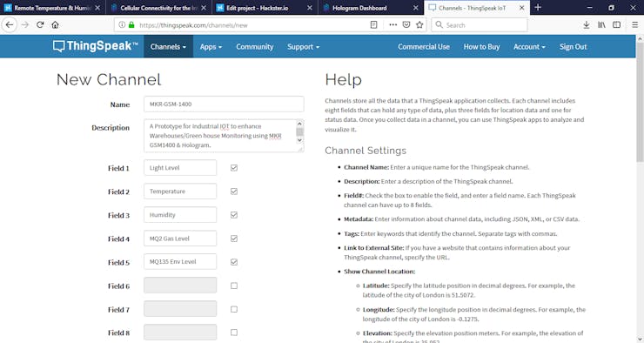Uncheck the Field 1 Light Level checkbox
The image size is (644, 343).
[x=234, y=168]
